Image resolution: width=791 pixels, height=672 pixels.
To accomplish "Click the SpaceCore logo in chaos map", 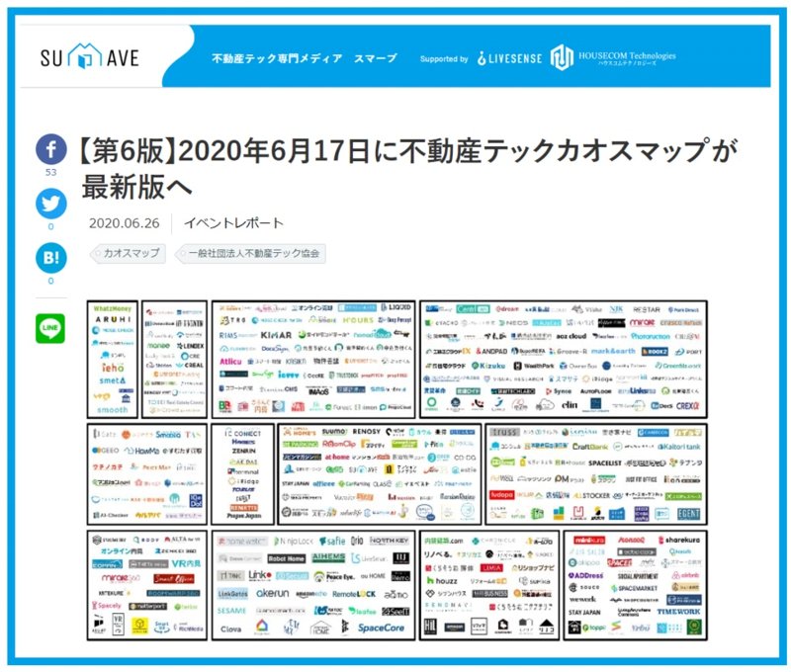I will [x=381, y=629].
